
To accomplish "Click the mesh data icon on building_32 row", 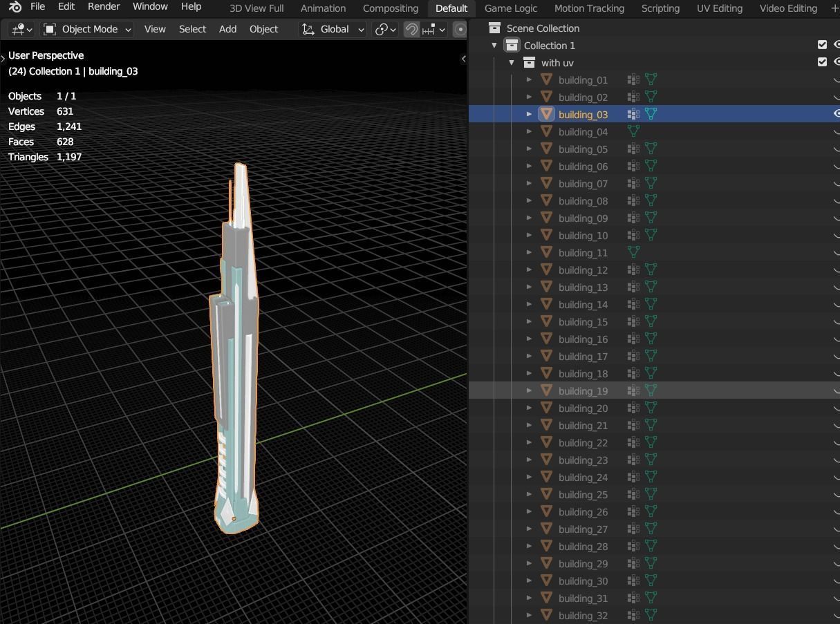I will [x=651, y=615].
